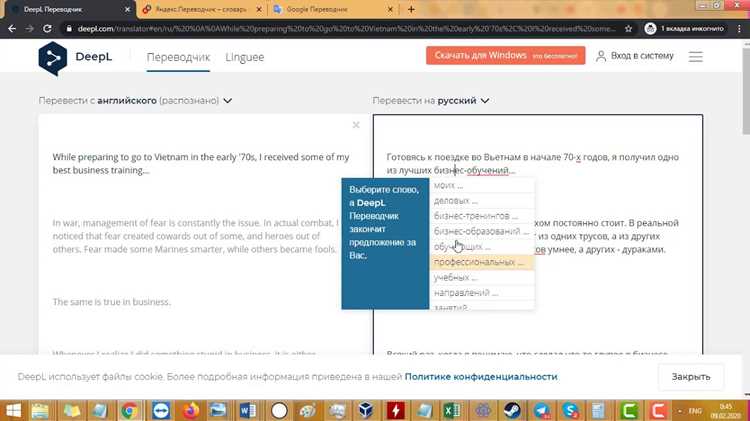Open VirtualBox from the taskbar
750x421 pixels.
tap(365, 410)
